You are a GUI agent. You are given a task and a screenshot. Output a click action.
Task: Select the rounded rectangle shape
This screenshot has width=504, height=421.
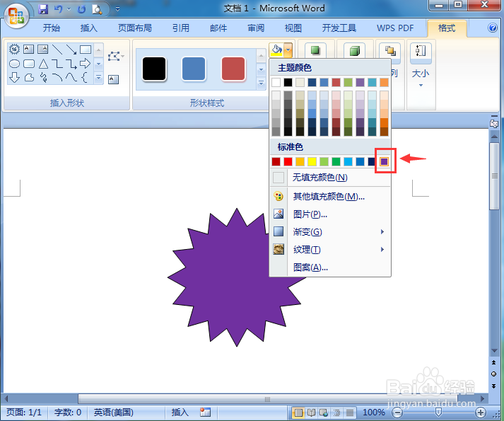[29, 64]
